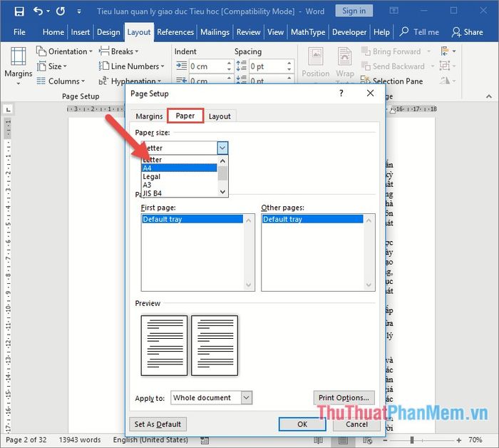
Task: Click the Sign in button
Action: click(354, 11)
